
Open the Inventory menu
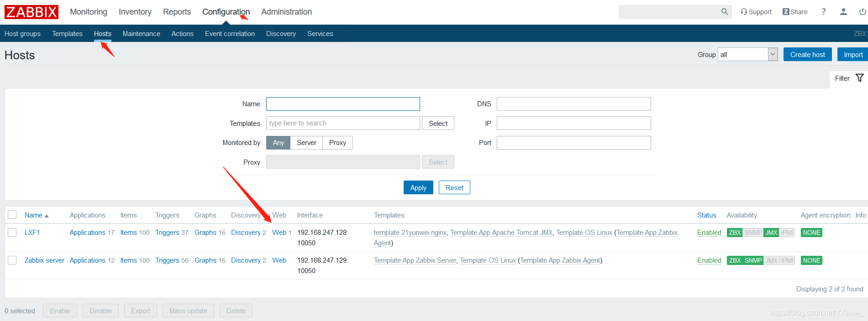click(135, 12)
